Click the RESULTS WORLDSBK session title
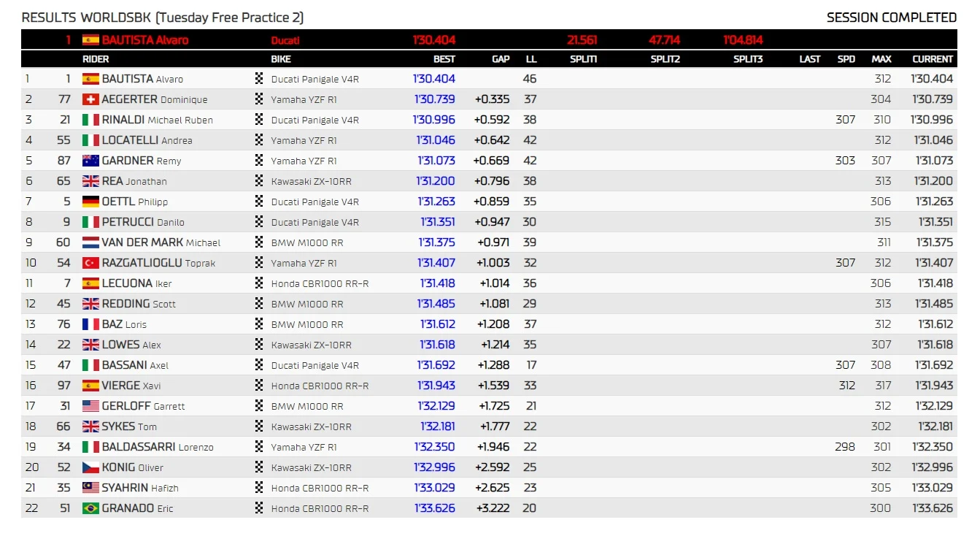980x547 pixels. point(163,18)
